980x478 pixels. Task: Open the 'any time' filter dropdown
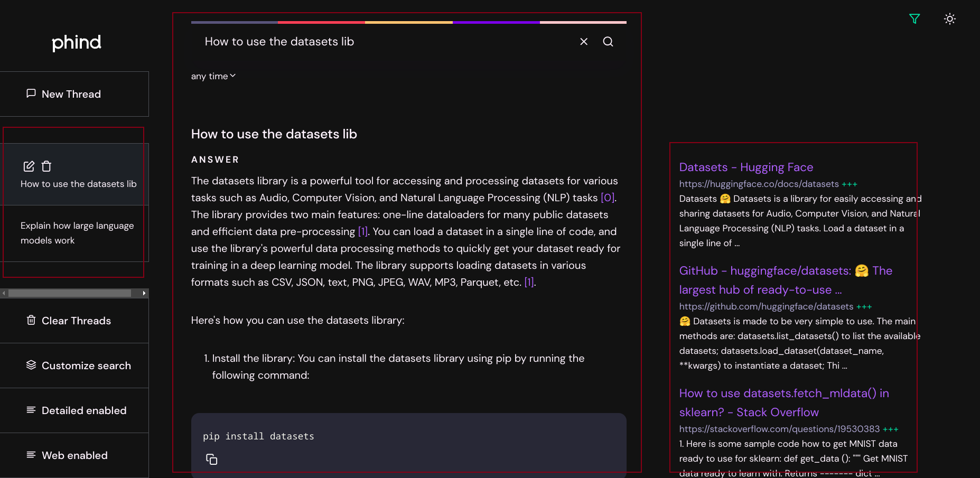[213, 76]
